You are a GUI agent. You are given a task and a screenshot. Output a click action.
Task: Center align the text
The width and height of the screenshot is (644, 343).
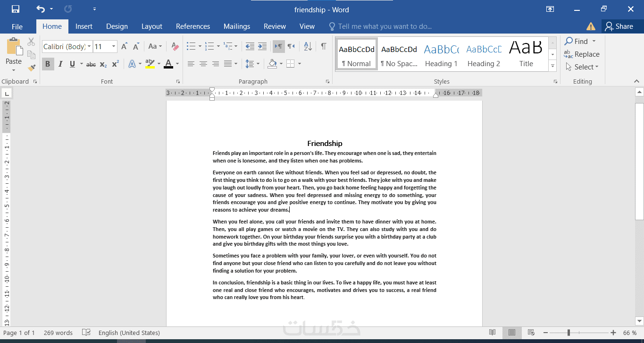(203, 64)
